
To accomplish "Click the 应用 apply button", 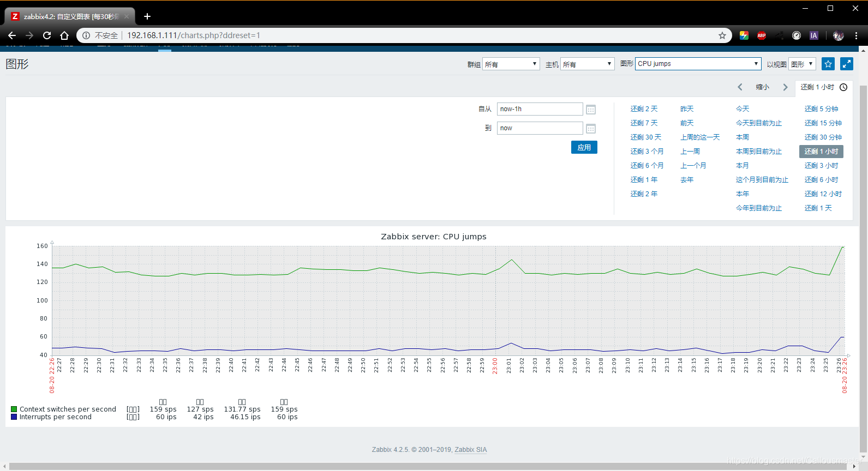I will tap(584, 147).
